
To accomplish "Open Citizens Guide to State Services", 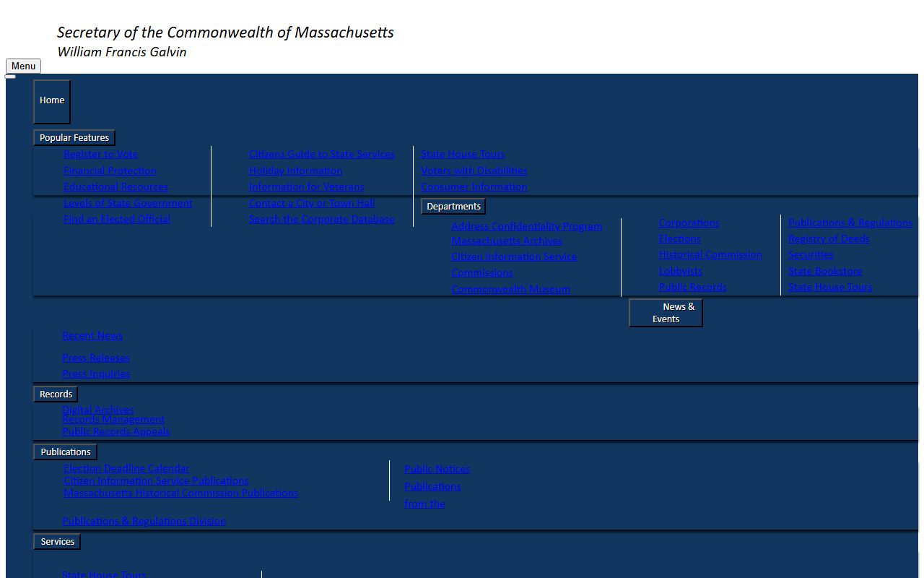I will [x=322, y=154].
